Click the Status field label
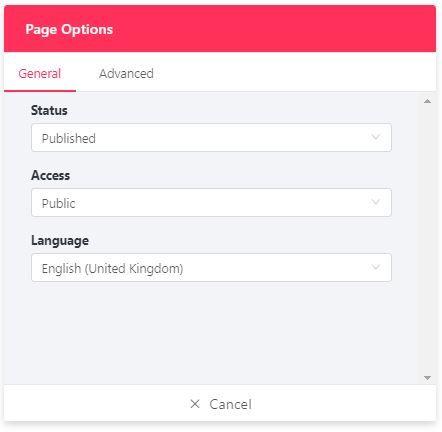The height and width of the screenshot is (432, 442). pyautogui.click(x=49, y=110)
